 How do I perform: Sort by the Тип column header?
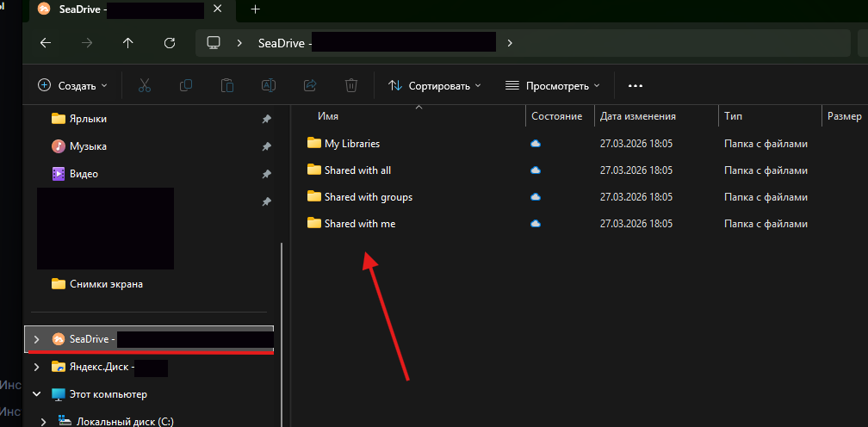pos(733,116)
